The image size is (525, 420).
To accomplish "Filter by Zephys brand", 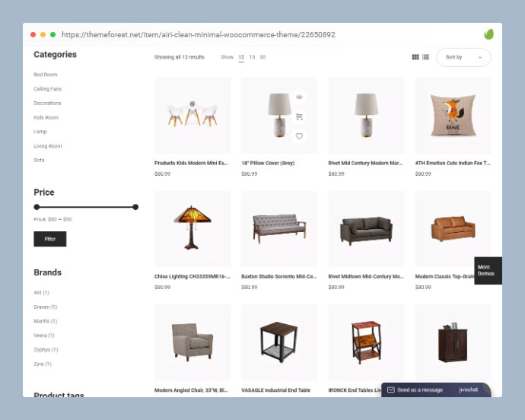I will coord(46,350).
